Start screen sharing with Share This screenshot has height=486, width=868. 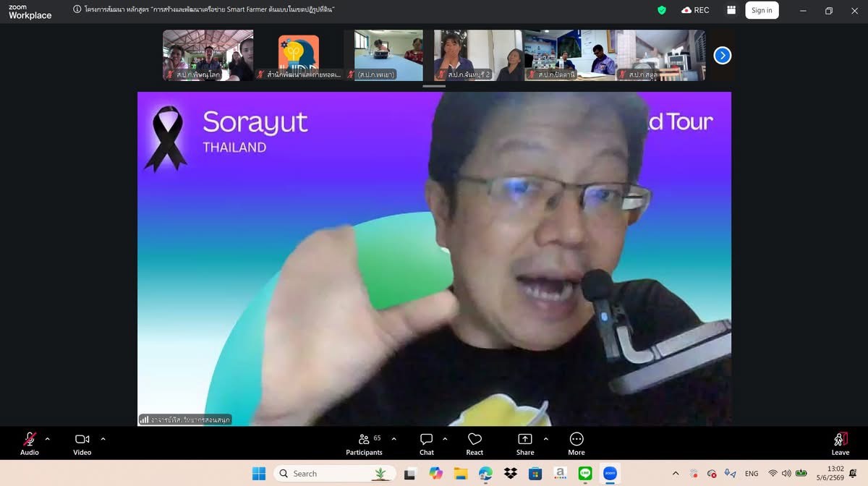click(525, 443)
